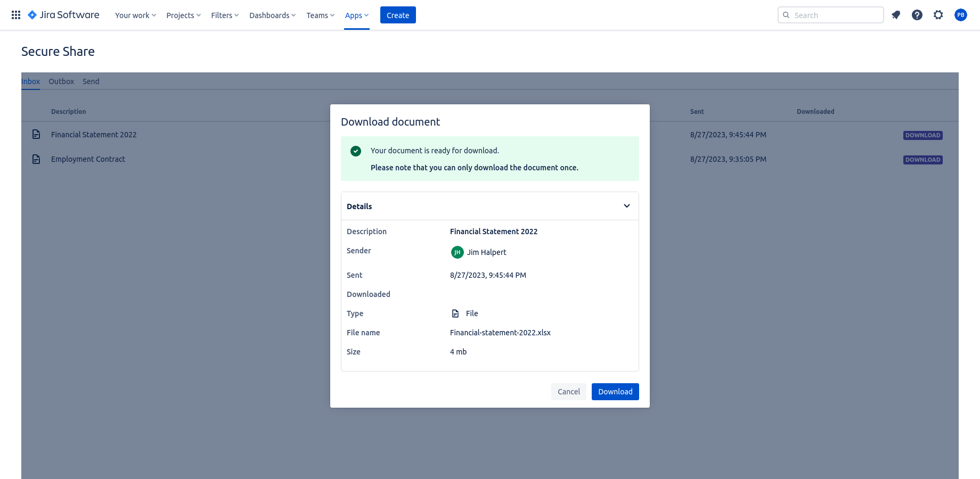Screen dimensions: 980x479
Task: Click the file type icon next to File
Action: [455, 313]
